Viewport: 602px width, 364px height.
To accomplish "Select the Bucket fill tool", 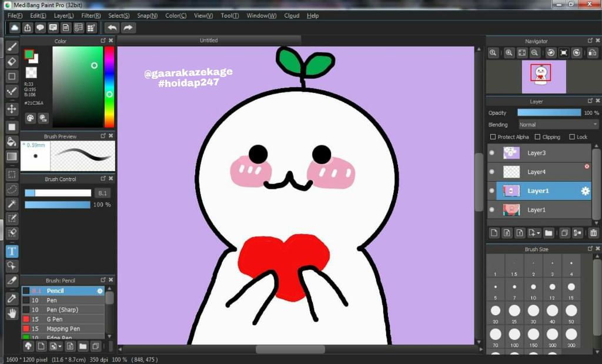I will point(12,142).
